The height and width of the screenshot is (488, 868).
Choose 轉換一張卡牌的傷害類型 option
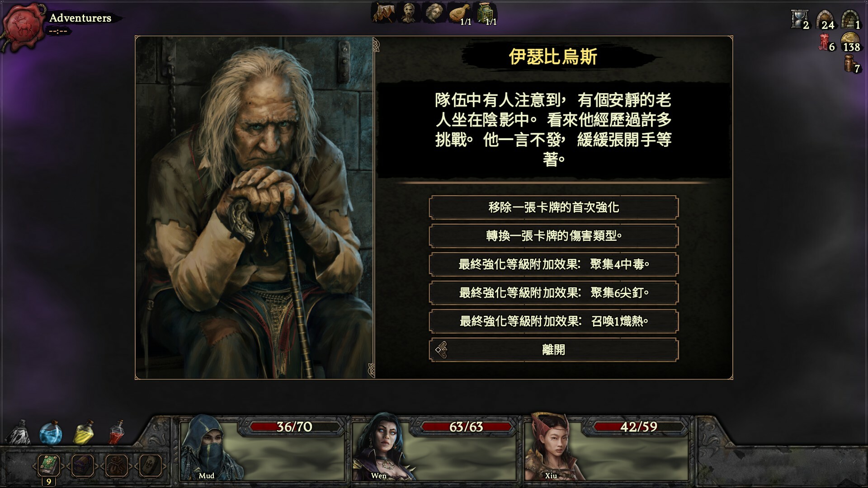tap(554, 236)
